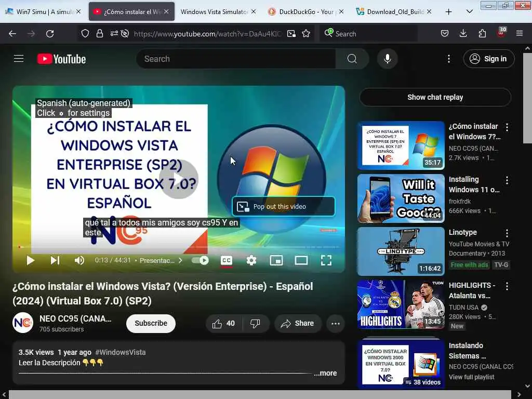The height and width of the screenshot is (399, 532).
Task: Enable miniplayer mode icon
Action: click(x=276, y=261)
